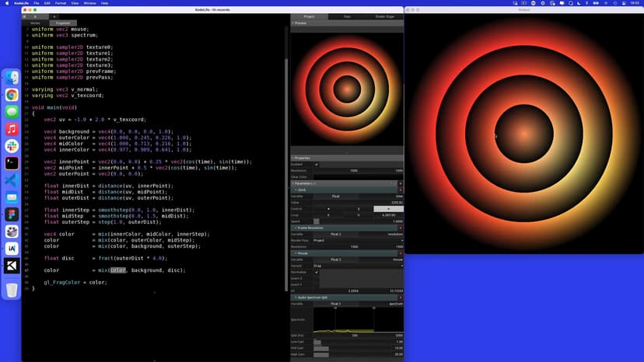Switch to the Vertex shader tab

[x=35, y=23]
